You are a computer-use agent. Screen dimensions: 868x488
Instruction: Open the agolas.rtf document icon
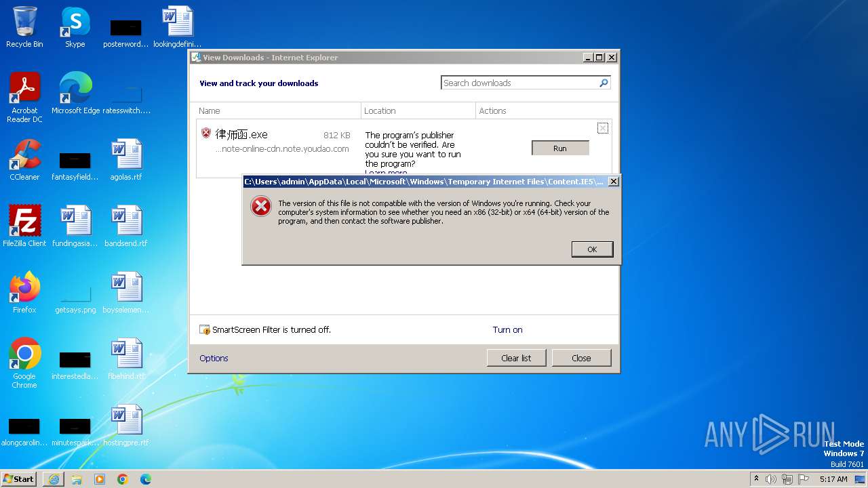point(126,160)
